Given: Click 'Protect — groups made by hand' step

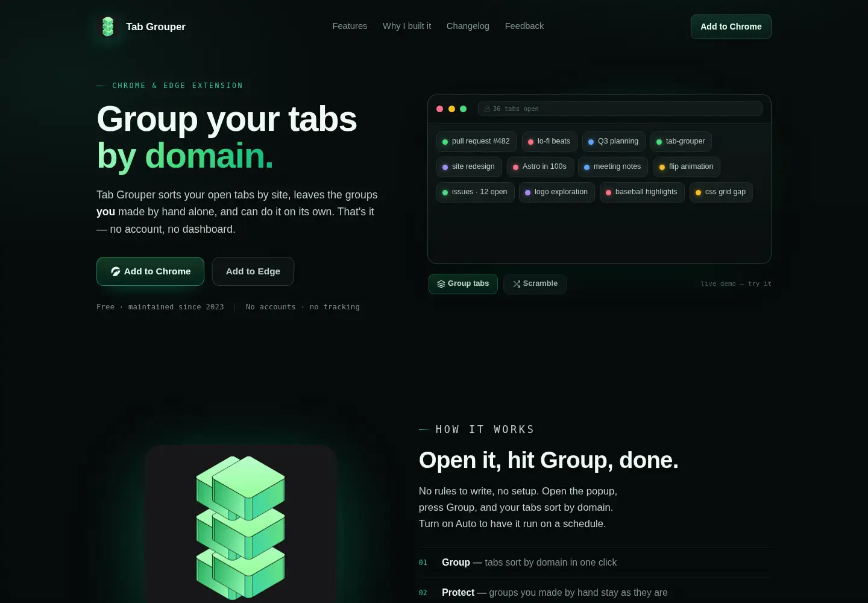Looking at the screenshot, I should pos(595,593).
